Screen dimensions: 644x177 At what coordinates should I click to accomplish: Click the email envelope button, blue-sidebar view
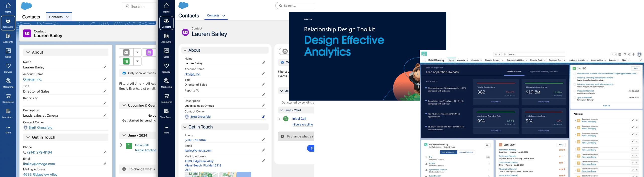(x=126, y=53)
